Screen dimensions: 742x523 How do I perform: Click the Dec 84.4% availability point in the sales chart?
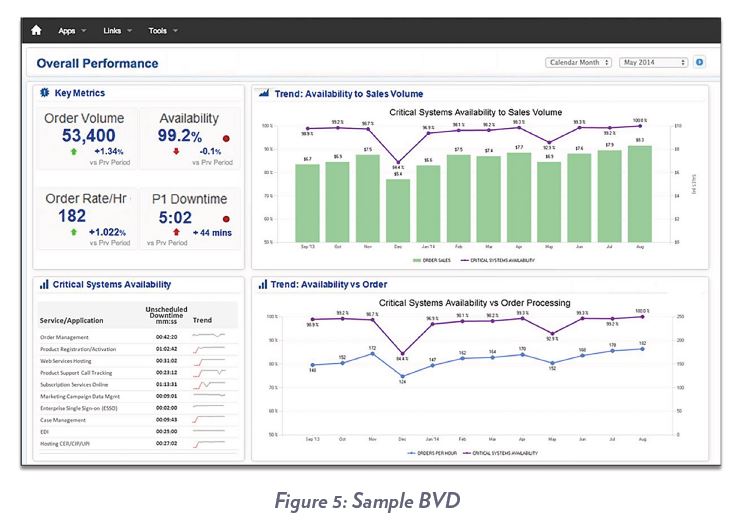tap(398, 162)
